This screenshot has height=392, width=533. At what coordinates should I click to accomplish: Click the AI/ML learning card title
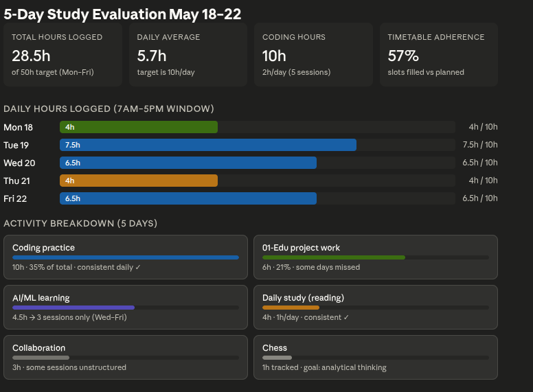click(x=41, y=298)
